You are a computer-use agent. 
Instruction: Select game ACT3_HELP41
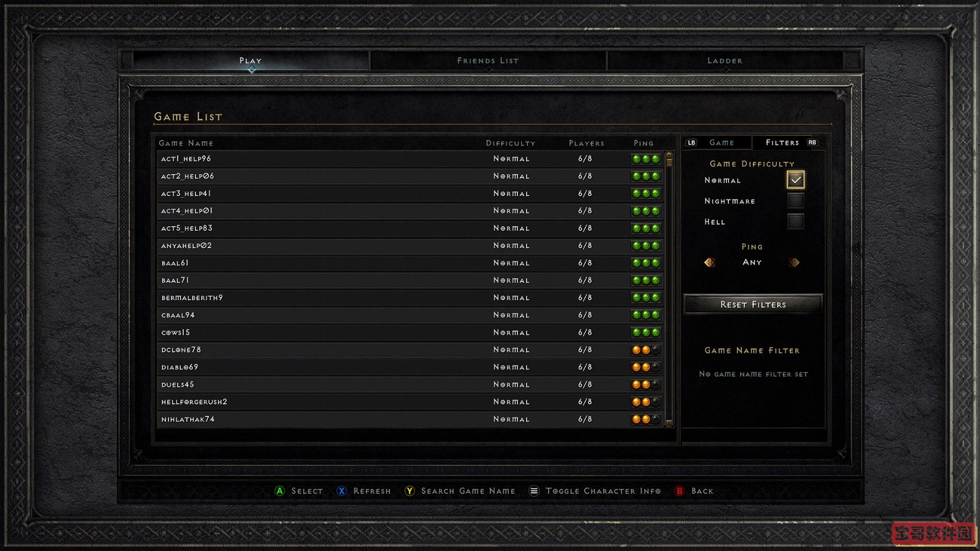(410, 193)
